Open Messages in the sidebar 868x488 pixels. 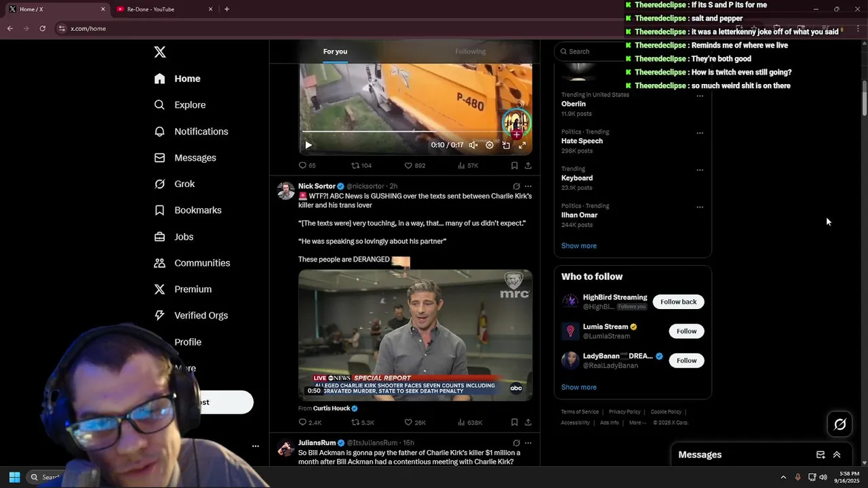pyautogui.click(x=185, y=158)
